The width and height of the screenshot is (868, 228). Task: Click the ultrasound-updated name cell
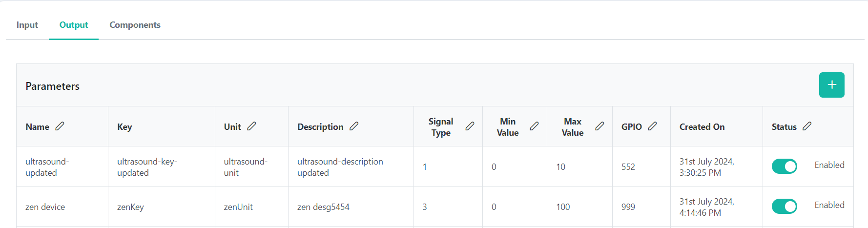(x=47, y=167)
